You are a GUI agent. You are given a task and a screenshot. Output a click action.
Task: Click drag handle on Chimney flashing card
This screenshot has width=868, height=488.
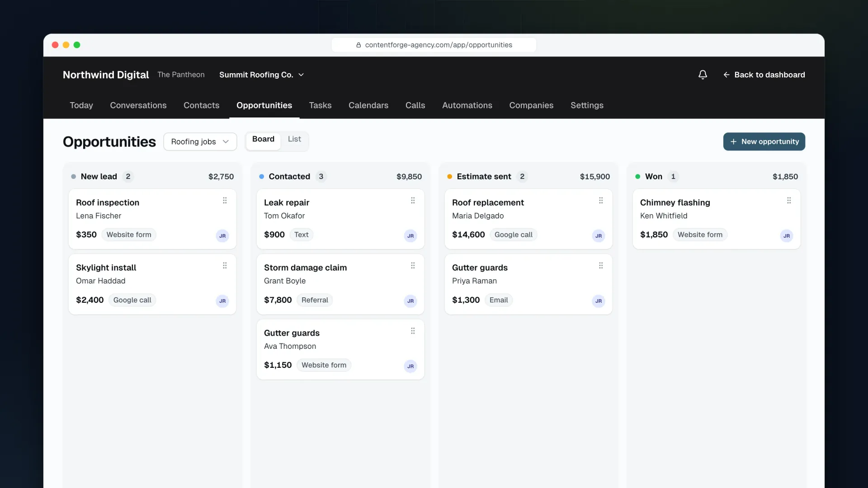pos(789,201)
